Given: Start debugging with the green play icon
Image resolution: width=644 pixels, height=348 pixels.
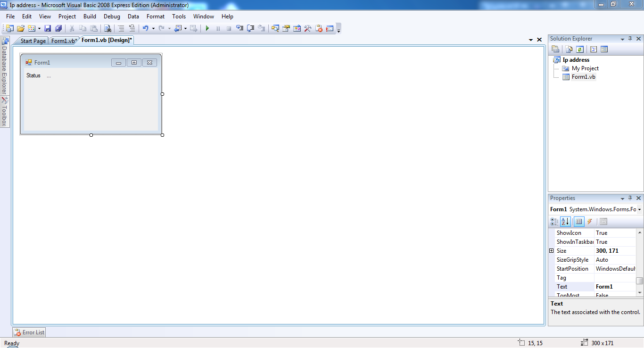Looking at the screenshot, I should pyautogui.click(x=207, y=28).
